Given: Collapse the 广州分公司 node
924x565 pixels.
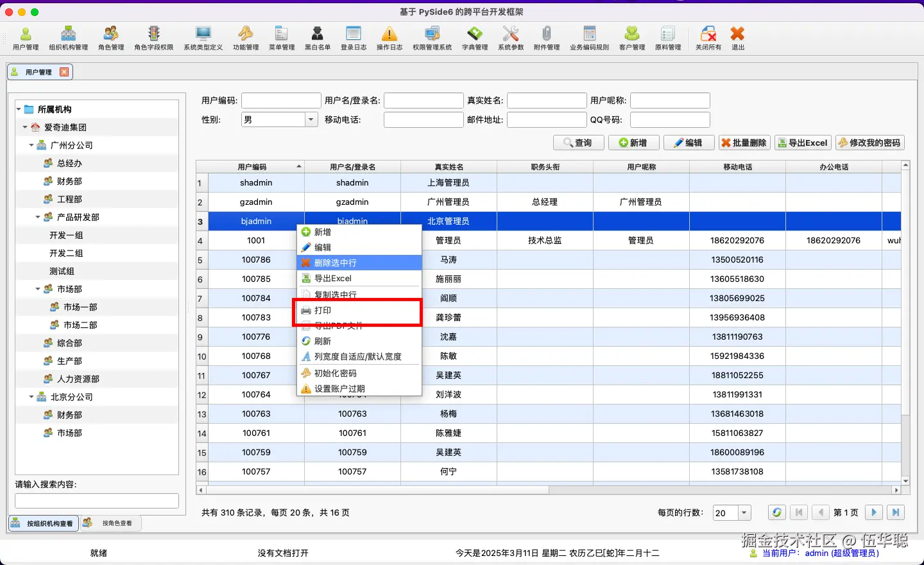Looking at the screenshot, I should pos(31,145).
